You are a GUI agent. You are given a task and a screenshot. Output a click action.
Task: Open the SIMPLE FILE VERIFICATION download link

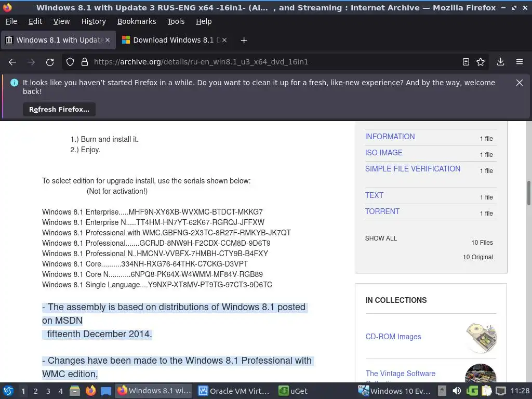point(413,169)
